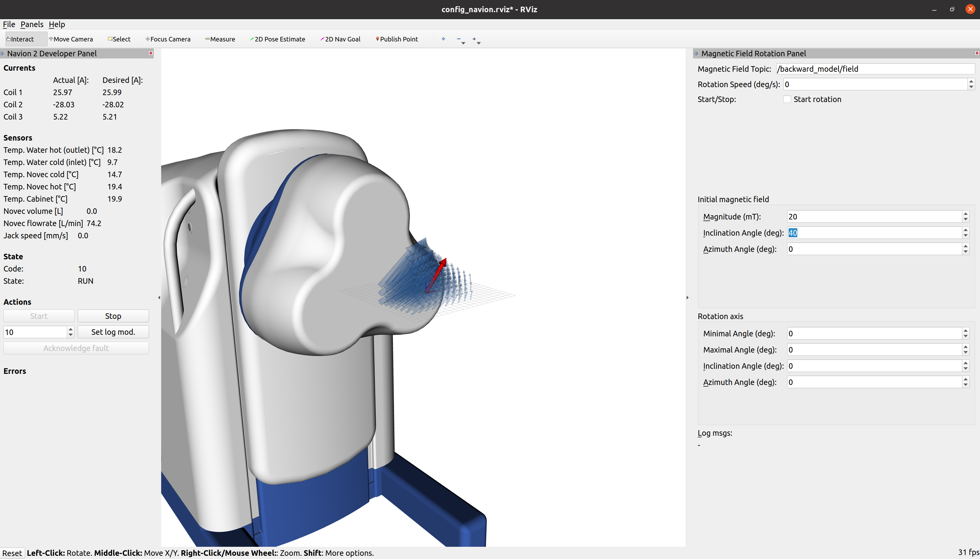Screen dimensions: 980x559
Task: Activate the Focus Camera tool
Action: click(x=168, y=39)
